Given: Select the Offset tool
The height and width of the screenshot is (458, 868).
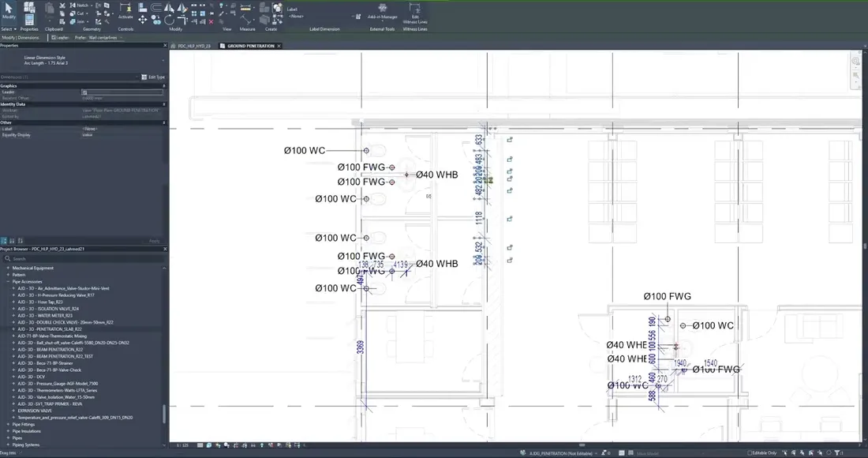Looking at the screenshot, I should click(x=156, y=7).
